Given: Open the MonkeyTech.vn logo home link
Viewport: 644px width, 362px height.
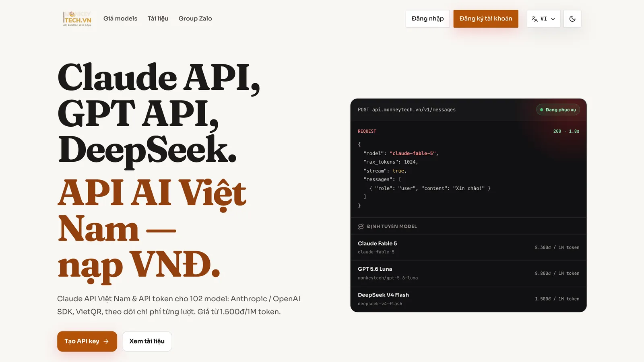Looking at the screenshot, I should [77, 19].
